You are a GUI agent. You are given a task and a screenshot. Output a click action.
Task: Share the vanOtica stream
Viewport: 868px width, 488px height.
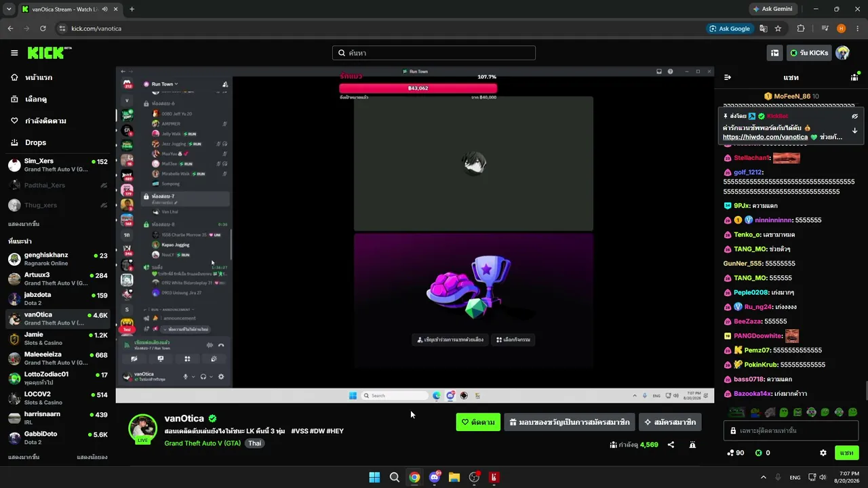(671, 445)
